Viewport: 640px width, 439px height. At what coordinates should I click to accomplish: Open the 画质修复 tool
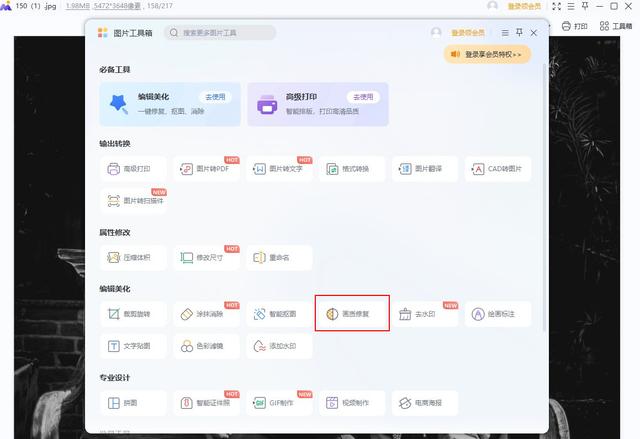[x=352, y=314]
